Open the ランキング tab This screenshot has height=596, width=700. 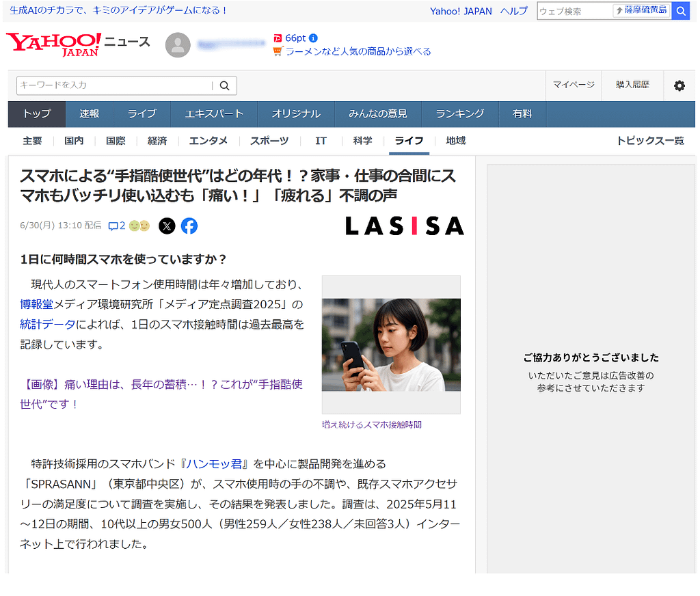click(x=459, y=114)
